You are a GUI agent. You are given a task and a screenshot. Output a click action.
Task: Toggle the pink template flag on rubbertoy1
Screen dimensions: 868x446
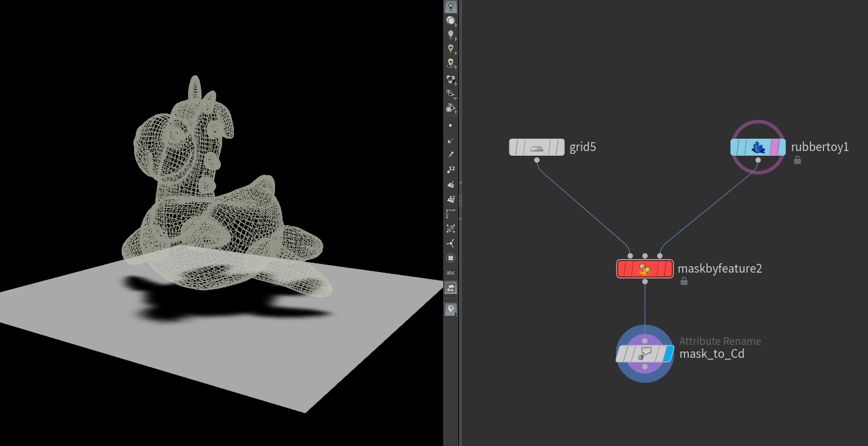(x=774, y=147)
